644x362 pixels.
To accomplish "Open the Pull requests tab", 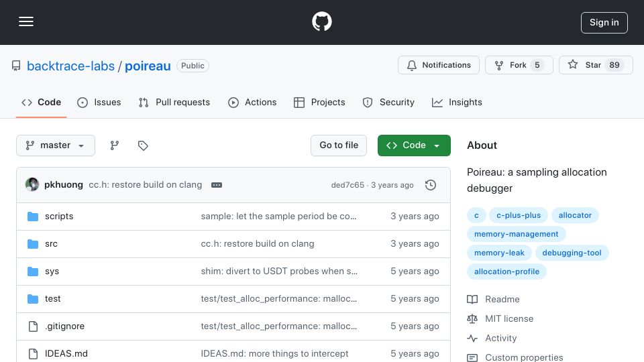I will [174, 102].
